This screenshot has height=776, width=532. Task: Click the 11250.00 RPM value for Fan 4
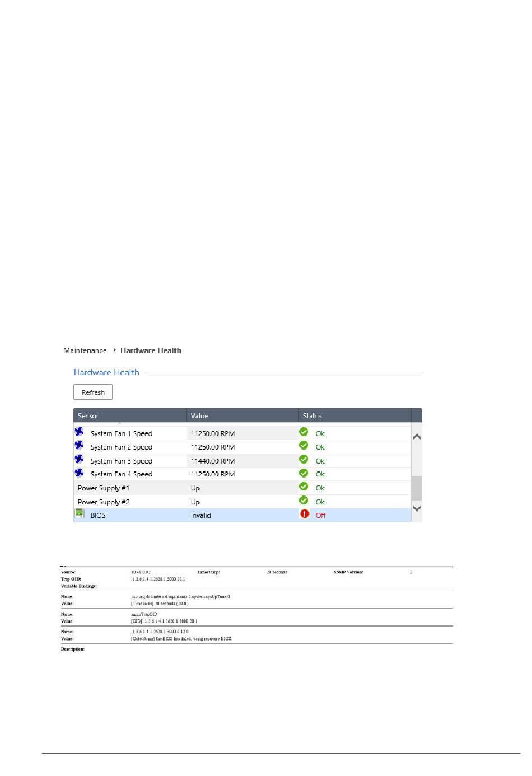point(213,474)
